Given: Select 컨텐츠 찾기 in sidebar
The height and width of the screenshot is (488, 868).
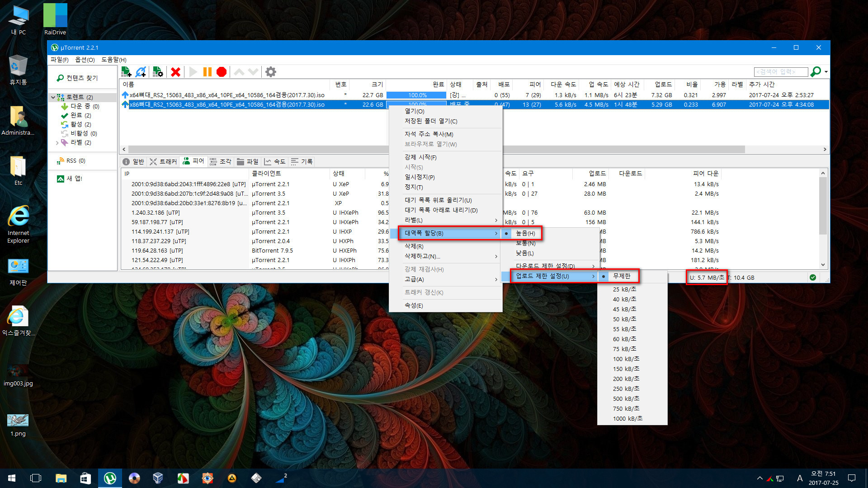Looking at the screenshot, I should [x=77, y=78].
